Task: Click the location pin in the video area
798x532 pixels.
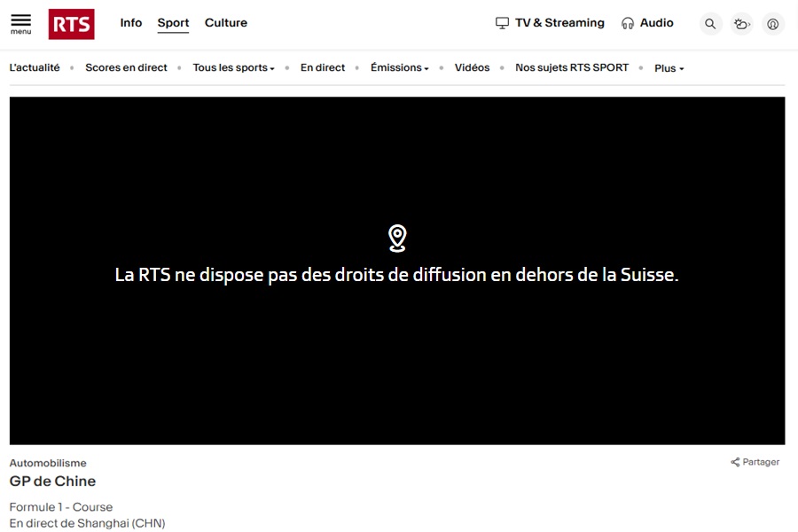Action: pyautogui.click(x=396, y=237)
